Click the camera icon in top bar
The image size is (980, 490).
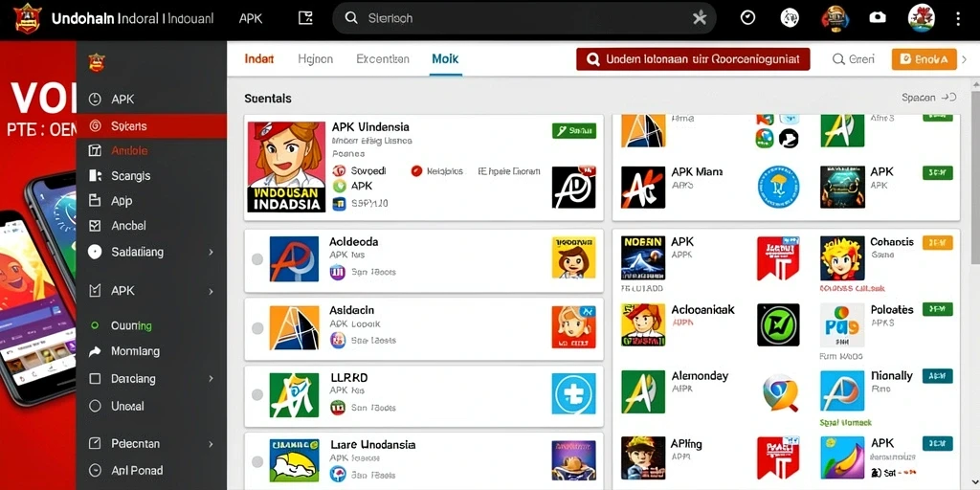tap(878, 17)
